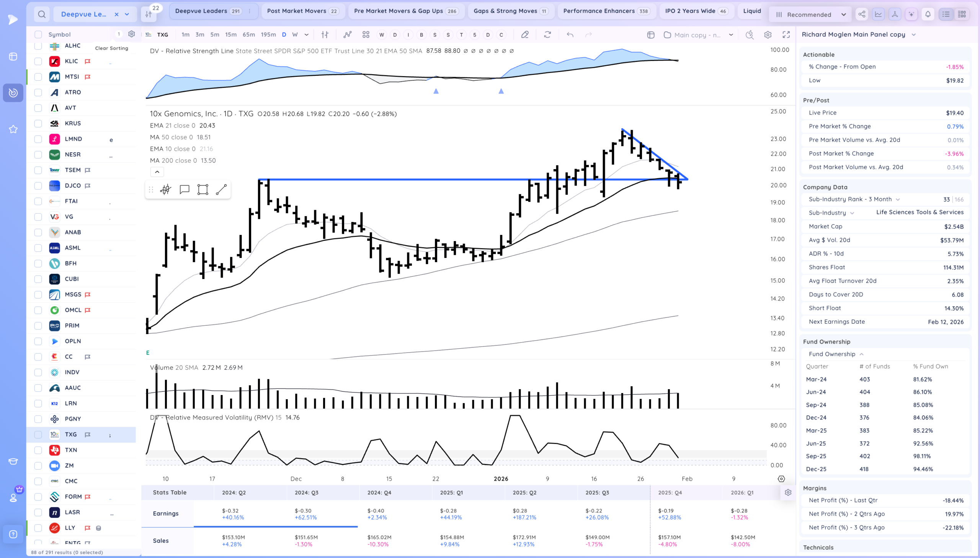Image resolution: width=980 pixels, height=558 pixels.
Task: Toggle the select-all Symbol checkbox
Action: (38, 34)
